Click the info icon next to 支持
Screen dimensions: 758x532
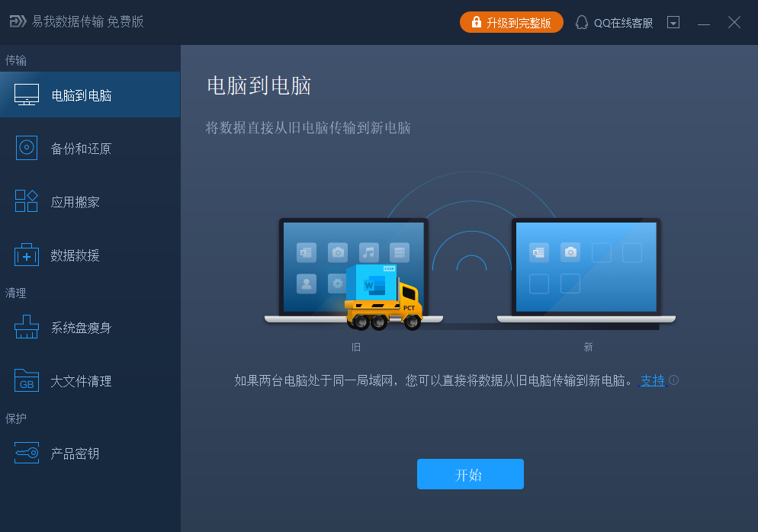(674, 380)
